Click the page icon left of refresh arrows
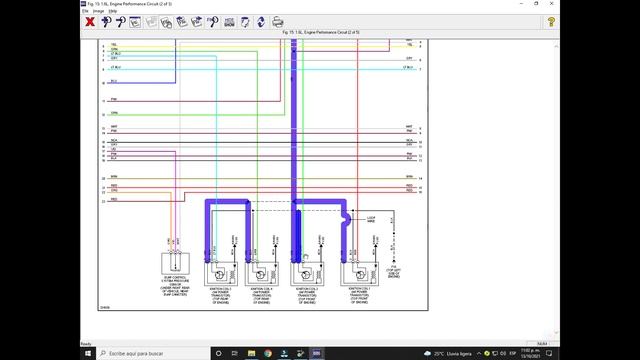The width and height of the screenshot is (640, 360). (x=245, y=22)
